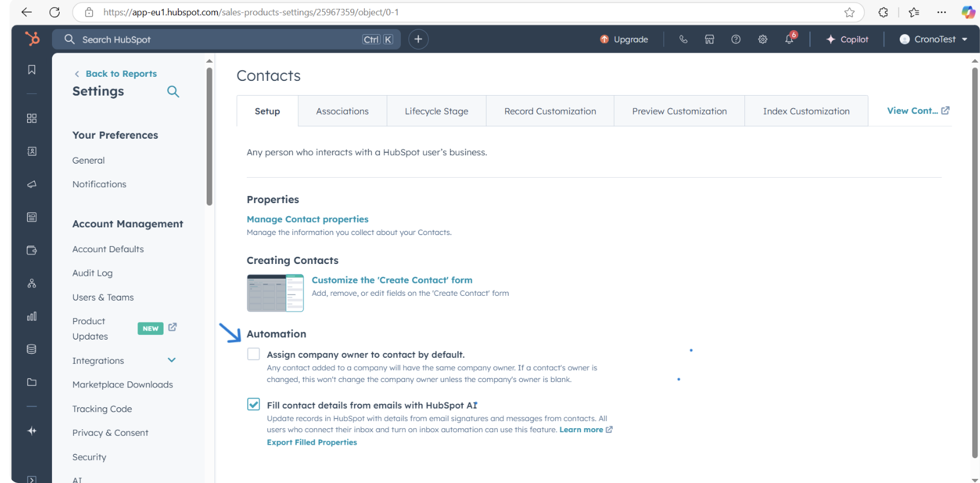Open the Marketplace storefront icon
Image resolution: width=980 pixels, height=483 pixels.
pyautogui.click(x=710, y=39)
